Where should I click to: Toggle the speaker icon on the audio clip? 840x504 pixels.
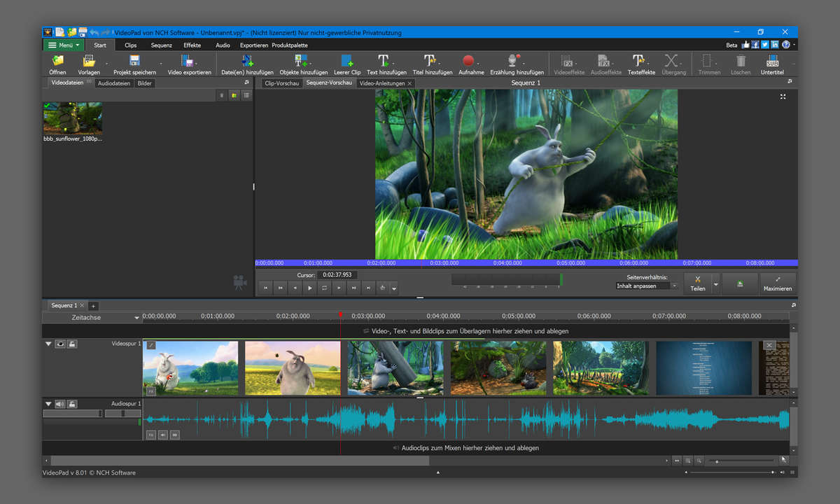coord(163,435)
